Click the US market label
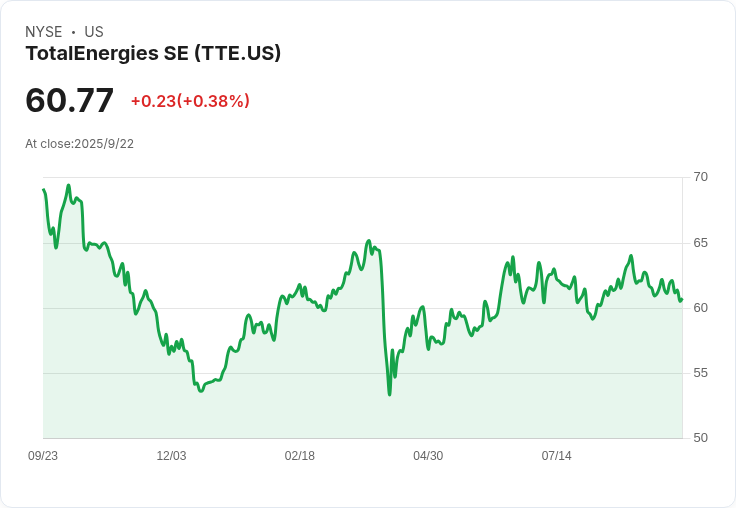The height and width of the screenshot is (508, 736). [94, 32]
